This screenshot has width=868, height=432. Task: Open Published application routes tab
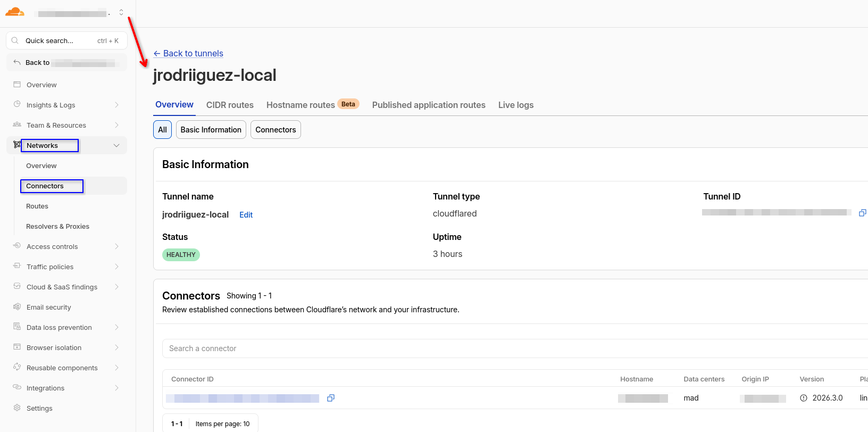[x=429, y=105]
